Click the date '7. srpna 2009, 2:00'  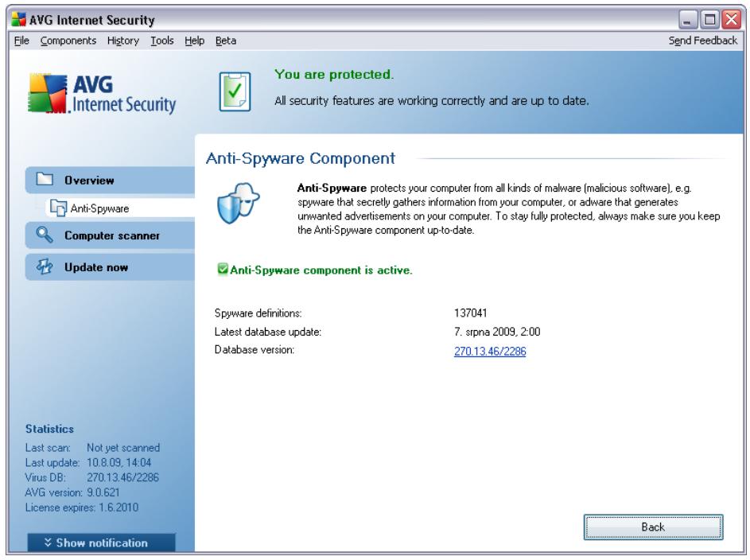coord(497,332)
